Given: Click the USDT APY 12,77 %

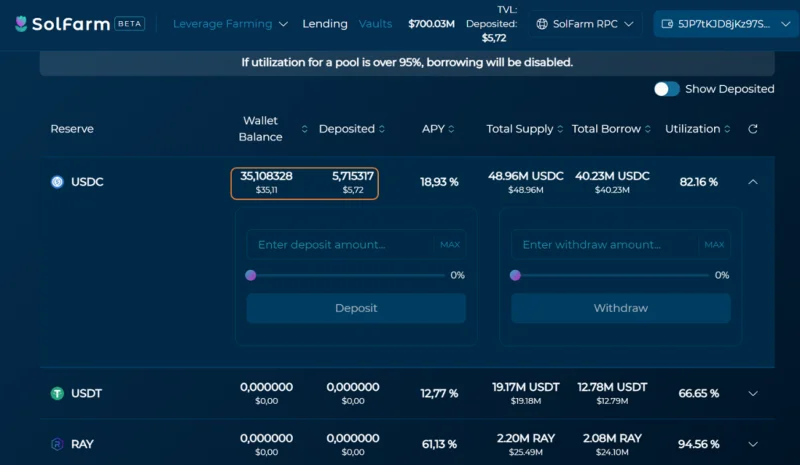Looking at the screenshot, I should pyautogui.click(x=439, y=394).
